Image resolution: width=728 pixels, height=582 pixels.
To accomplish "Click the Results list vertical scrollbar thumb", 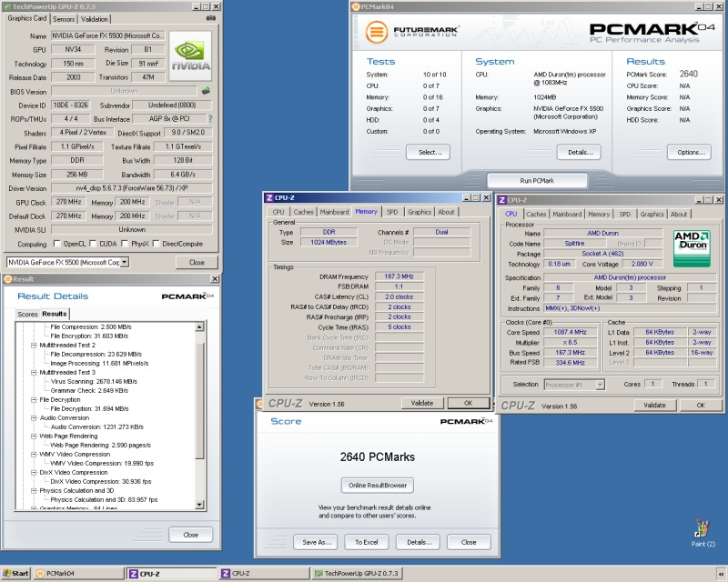I will (x=199, y=400).
